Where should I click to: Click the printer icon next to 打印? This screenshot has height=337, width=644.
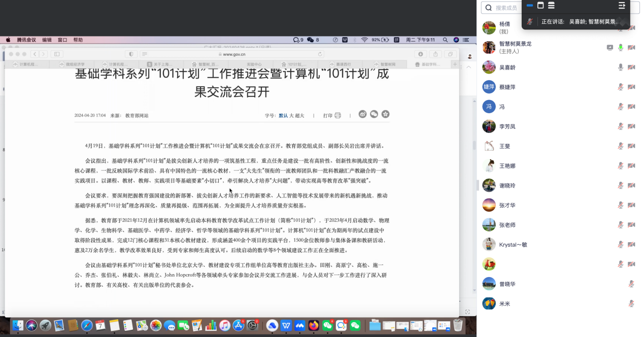(338, 116)
